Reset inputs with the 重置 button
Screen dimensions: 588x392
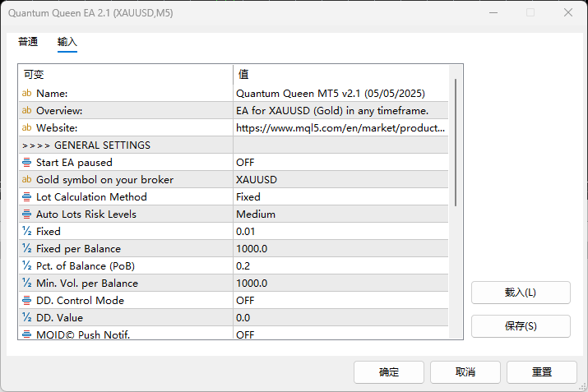tap(542, 372)
